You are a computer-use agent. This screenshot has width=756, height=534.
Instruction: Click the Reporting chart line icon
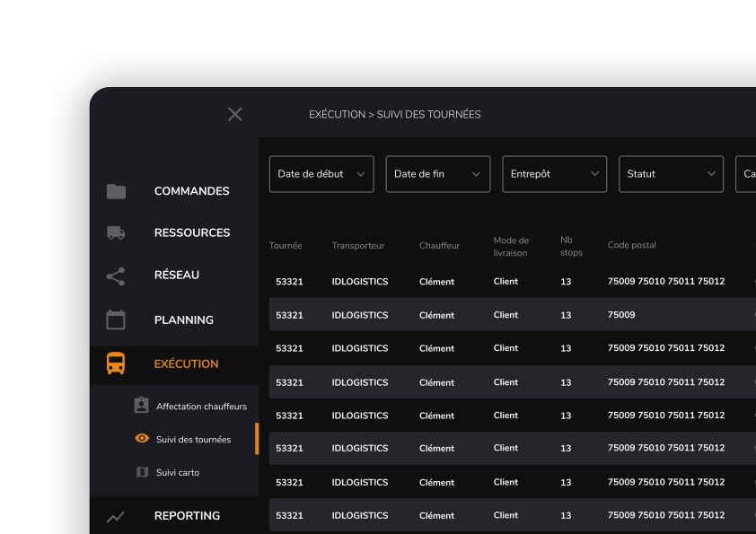coord(116,517)
